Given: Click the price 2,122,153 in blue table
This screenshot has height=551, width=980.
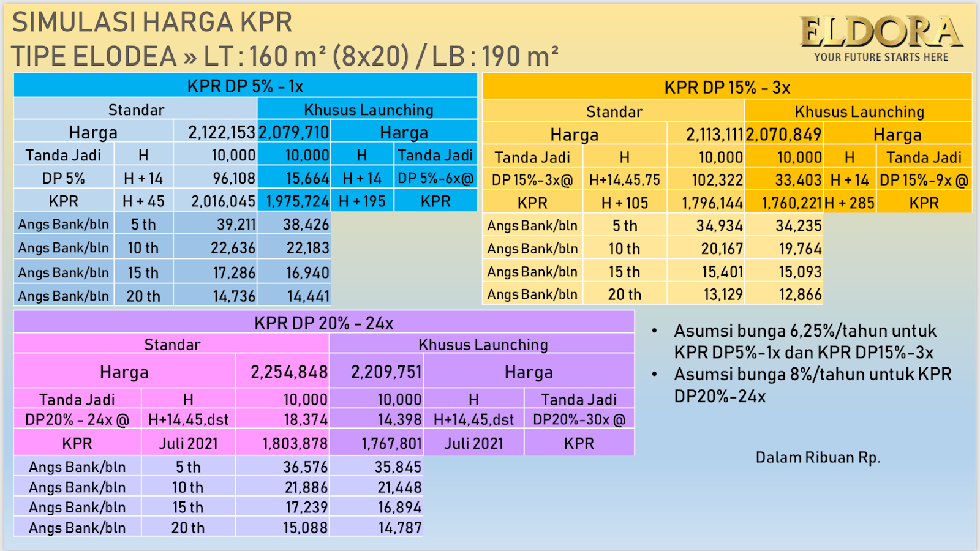Looking at the screenshot, I should point(222,132).
